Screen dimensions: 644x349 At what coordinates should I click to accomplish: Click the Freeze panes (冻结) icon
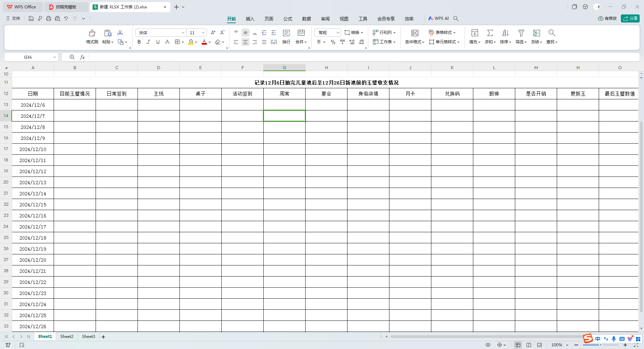click(x=536, y=33)
